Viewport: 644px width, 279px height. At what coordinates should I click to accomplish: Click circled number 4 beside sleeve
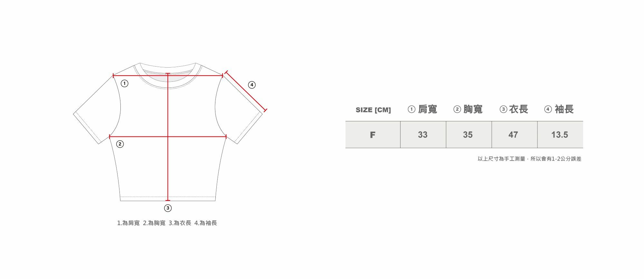(x=252, y=85)
